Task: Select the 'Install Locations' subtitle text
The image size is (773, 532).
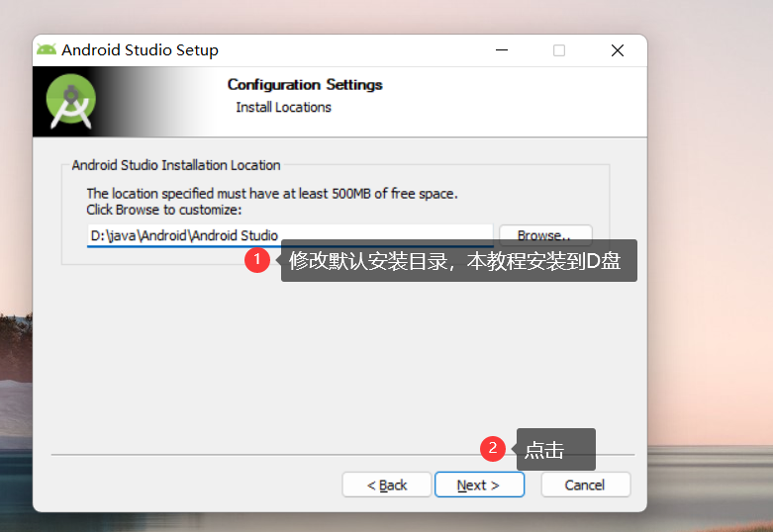Action: (x=283, y=108)
